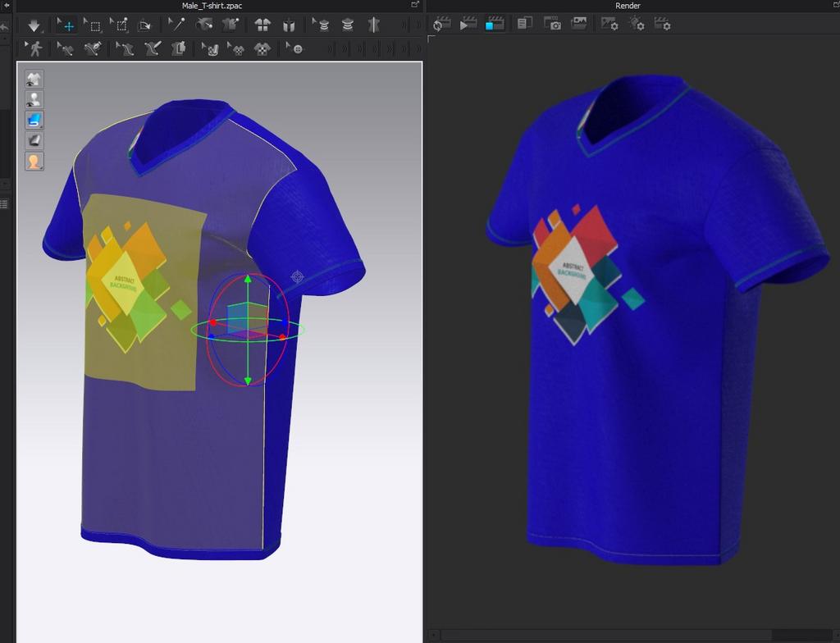Select the Segment Sewing 3D tool
Image resolution: width=840 pixels, height=643 pixels.
pyautogui.click(x=93, y=49)
